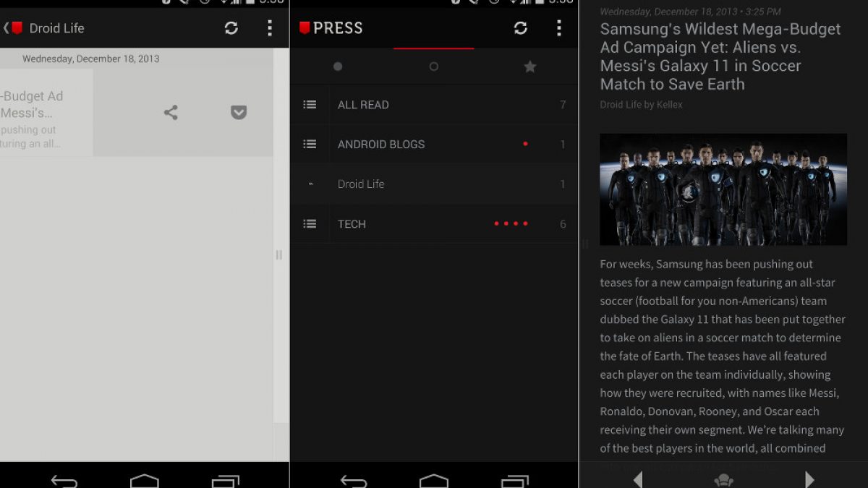Go to the next article arrow
Image resolution: width=868 pixels, height=488 pixels.
point(809,480)
